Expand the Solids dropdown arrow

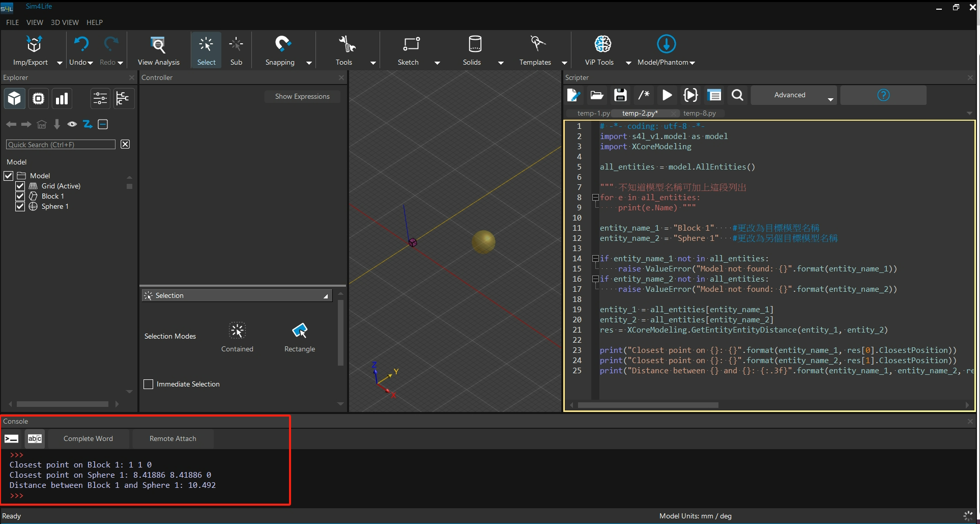[x=501, y=63]
